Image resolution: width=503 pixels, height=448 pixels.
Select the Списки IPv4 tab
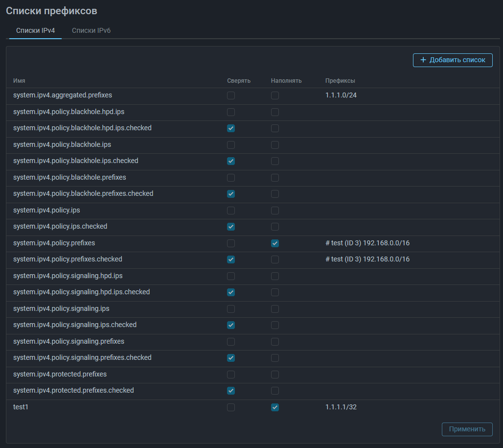[x=35, y=30]
